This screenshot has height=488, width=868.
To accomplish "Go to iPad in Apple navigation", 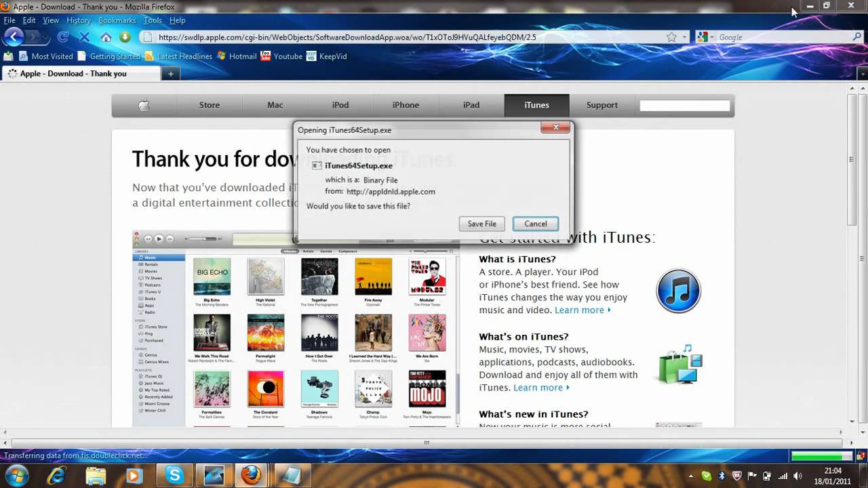I will click(x=471, y=105).
